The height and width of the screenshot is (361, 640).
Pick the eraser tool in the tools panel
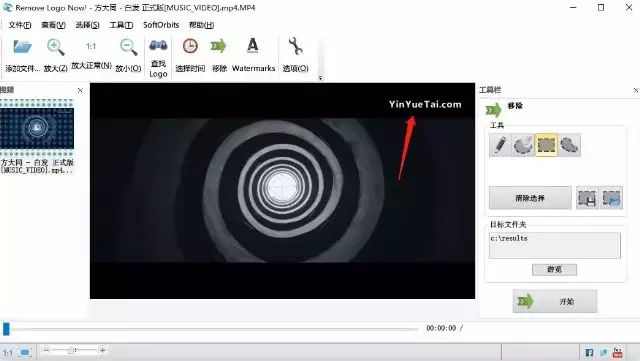[523, 145]
